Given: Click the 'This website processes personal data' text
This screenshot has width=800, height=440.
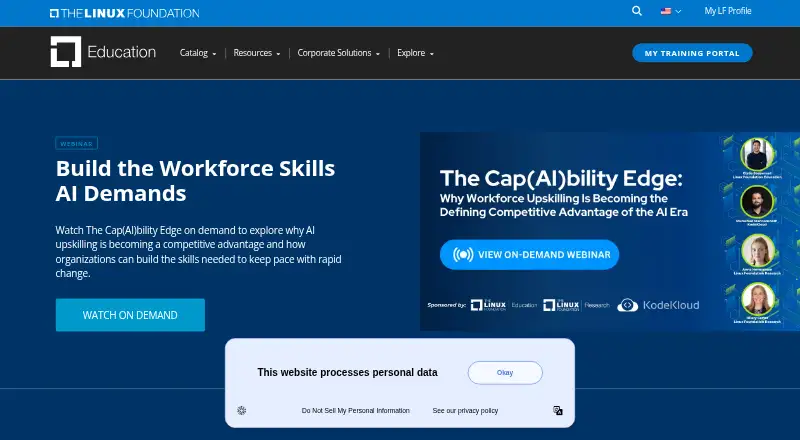Looking at the screenshot, I should [x=347, y=373].
